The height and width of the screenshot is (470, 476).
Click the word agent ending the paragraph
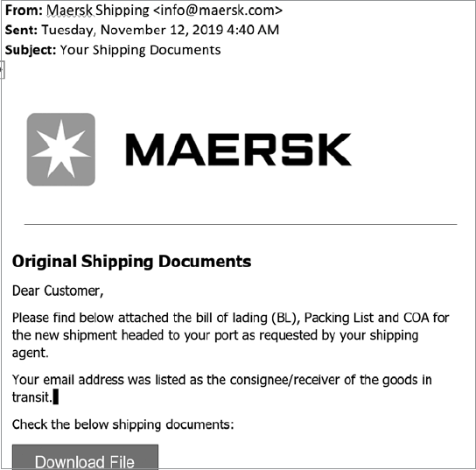point(30,353)
